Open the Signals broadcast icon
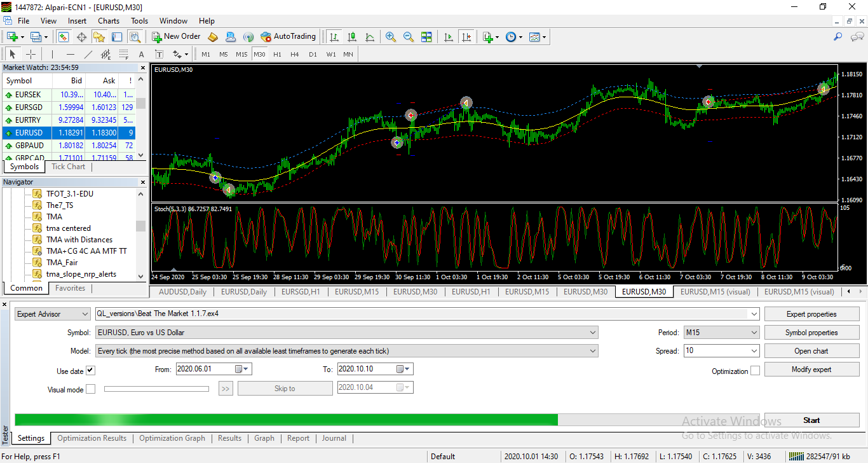868x463 pixels. point(248,37)
